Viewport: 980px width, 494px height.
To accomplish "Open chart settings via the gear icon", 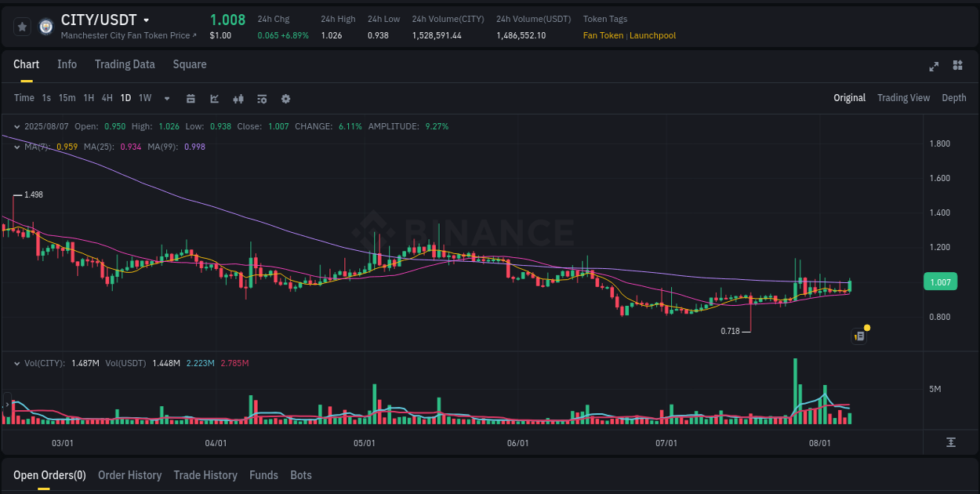I will coord(285,98).
